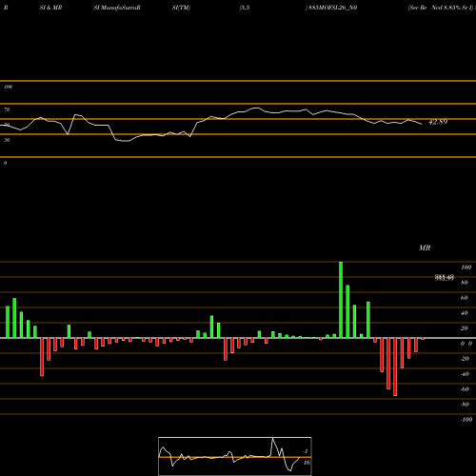Click the 40 label on the MR axis
Screen dimensions: 476x476
pyautogui.click(x=464, y=313)
